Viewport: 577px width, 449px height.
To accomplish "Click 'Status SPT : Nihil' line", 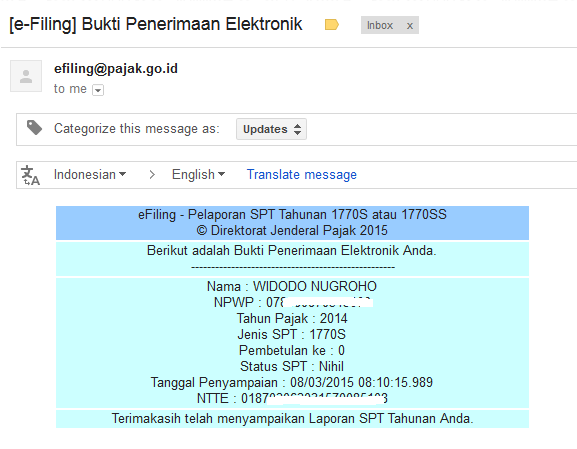I will 292,367.
